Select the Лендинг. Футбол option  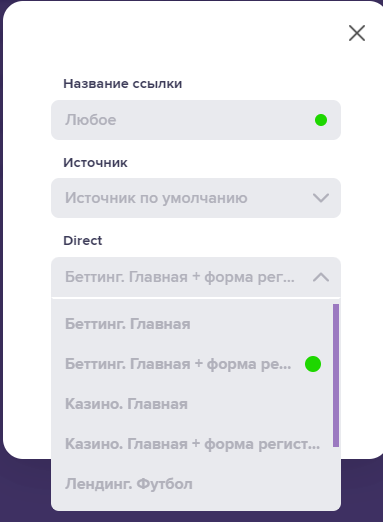(x=192, y=484)
